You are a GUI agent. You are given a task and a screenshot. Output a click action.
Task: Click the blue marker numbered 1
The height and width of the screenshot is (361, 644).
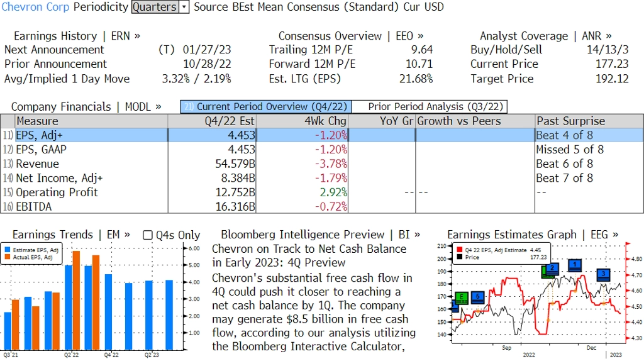tap(575, 265)
